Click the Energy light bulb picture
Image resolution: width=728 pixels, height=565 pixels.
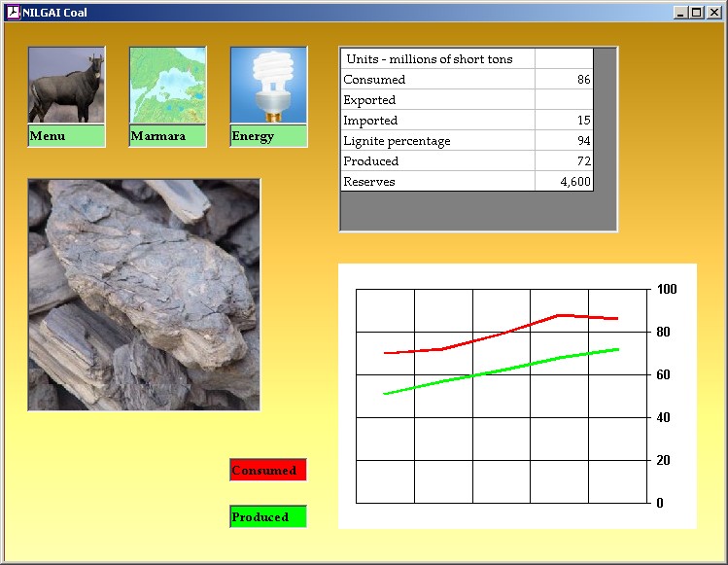coord(268,86)
